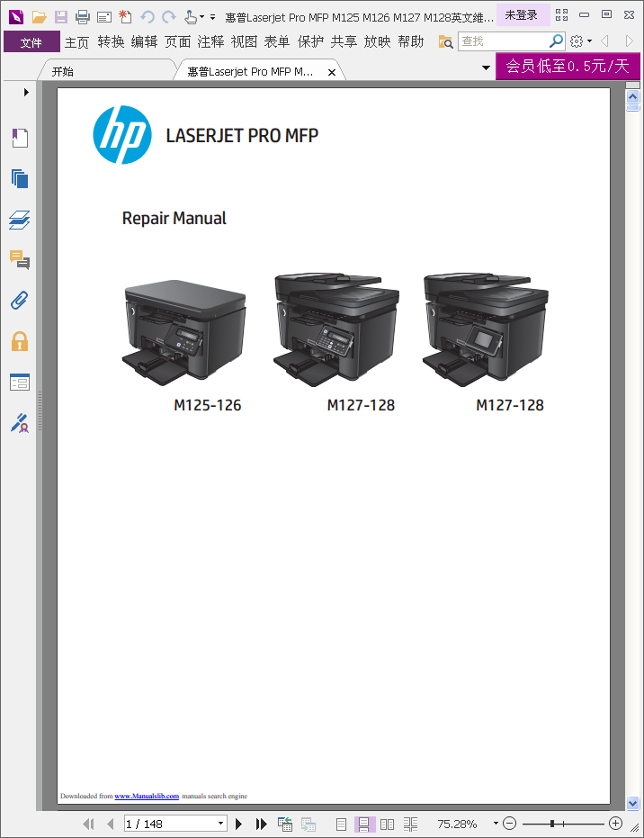This screenshot has width=644, height=838.
Task: Click the Create new PDF icon
Action: point(125,16)
